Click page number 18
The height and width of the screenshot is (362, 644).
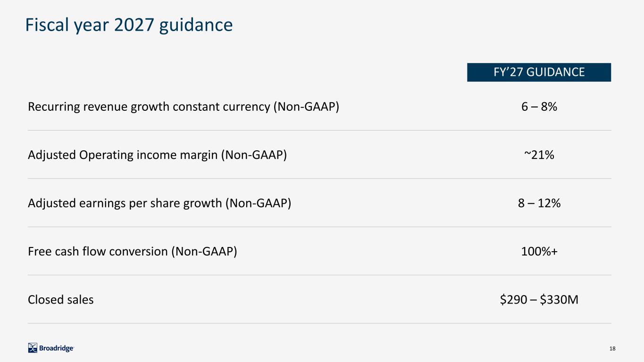[612, 348]
